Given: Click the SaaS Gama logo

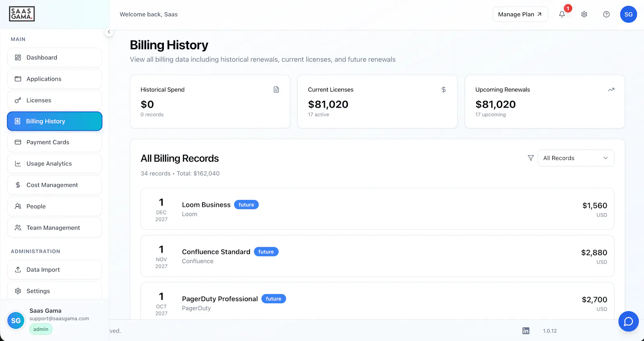Looking at the screenshot, I should tap(22, 14).
